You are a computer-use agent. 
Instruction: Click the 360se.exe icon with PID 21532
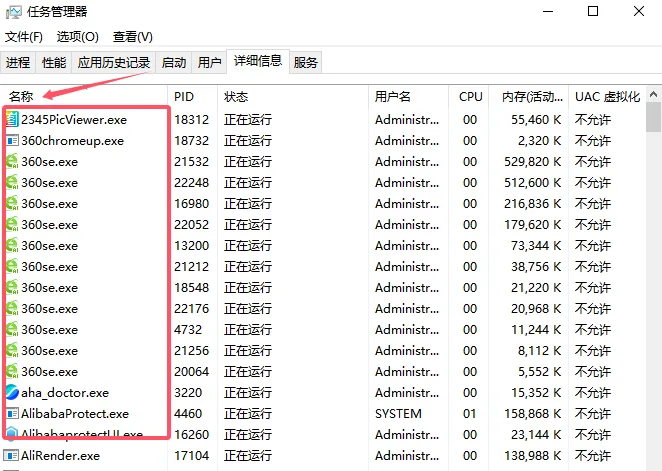click(x=12, y=162)
